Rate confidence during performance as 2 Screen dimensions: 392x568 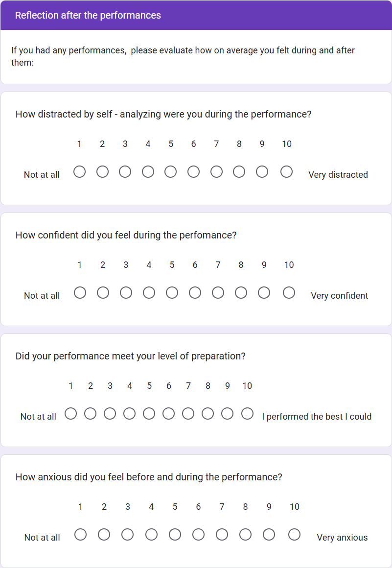coord(103,293)
